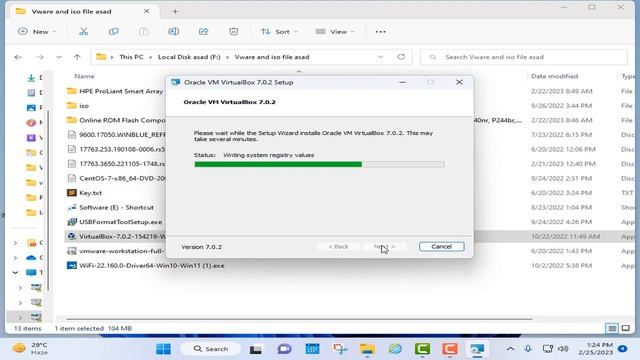
Task: Open the Snipping Tool taskbar icon
Action: tap(340, 349)
